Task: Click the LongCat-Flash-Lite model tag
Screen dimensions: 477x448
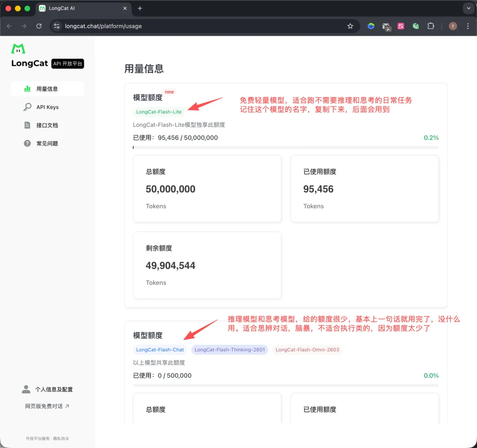Action: 159,112
